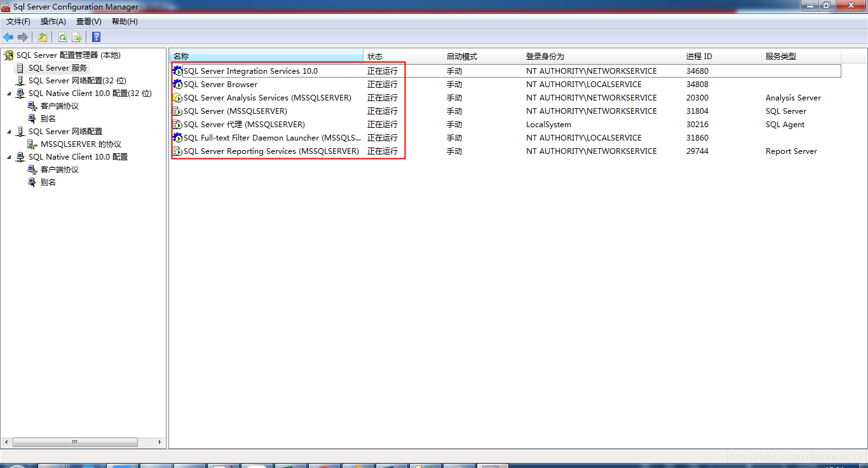
Task: Sort by the 名称 column header
Action: tap(266, 56)
